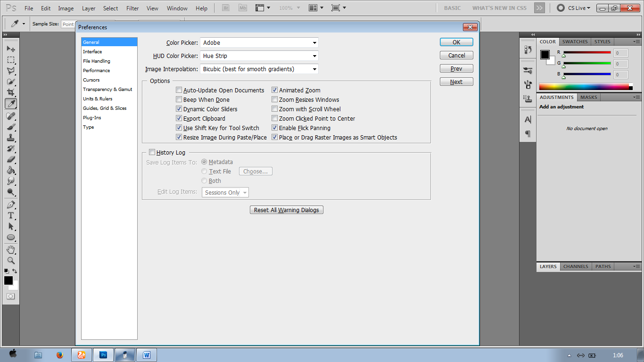Open the Color Picker dropdown
The image size is (644, 362).
coord(259,42)
